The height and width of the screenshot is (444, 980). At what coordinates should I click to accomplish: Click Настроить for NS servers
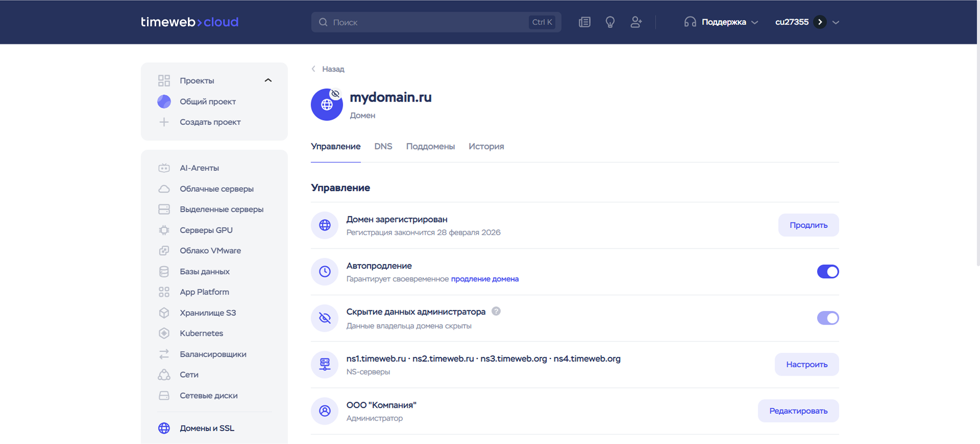pos(806,364)
